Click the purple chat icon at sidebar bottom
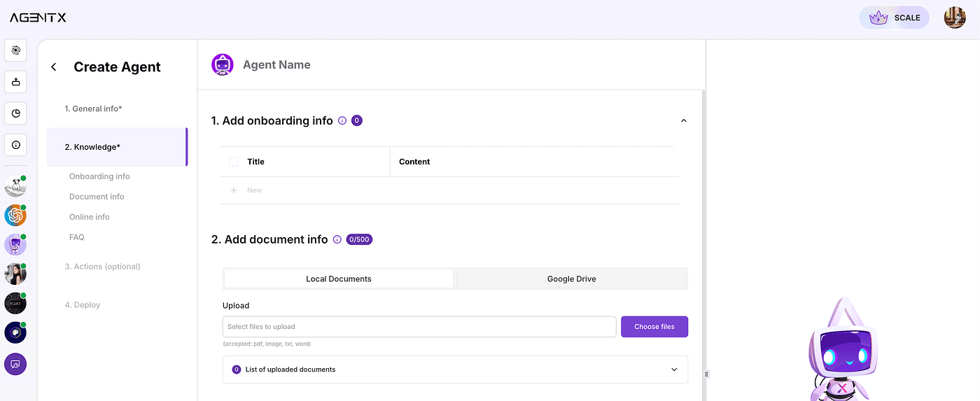Screen dimensions: 980x401 [15, 364]
